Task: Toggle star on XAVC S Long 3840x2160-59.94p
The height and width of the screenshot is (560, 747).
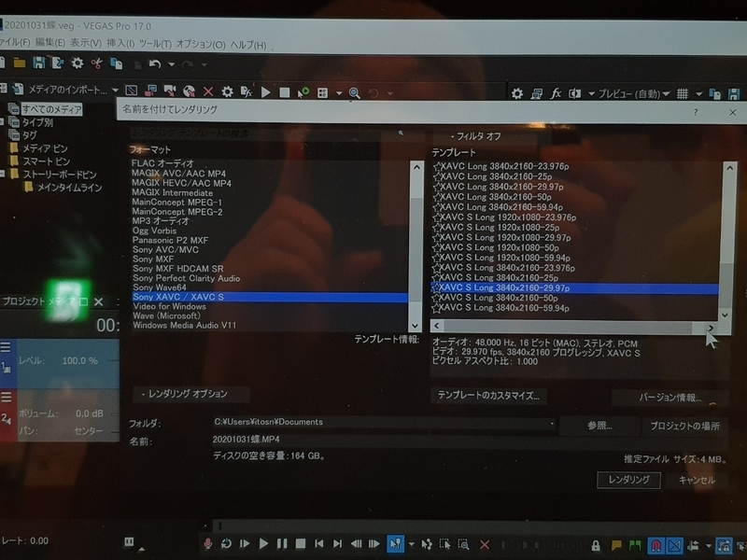Action: (436, 308)
